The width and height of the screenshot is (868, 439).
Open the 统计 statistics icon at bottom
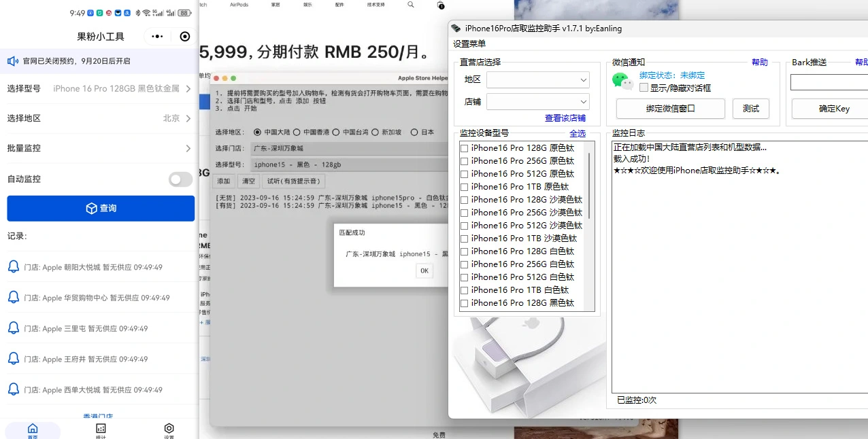tap(101, 429)
